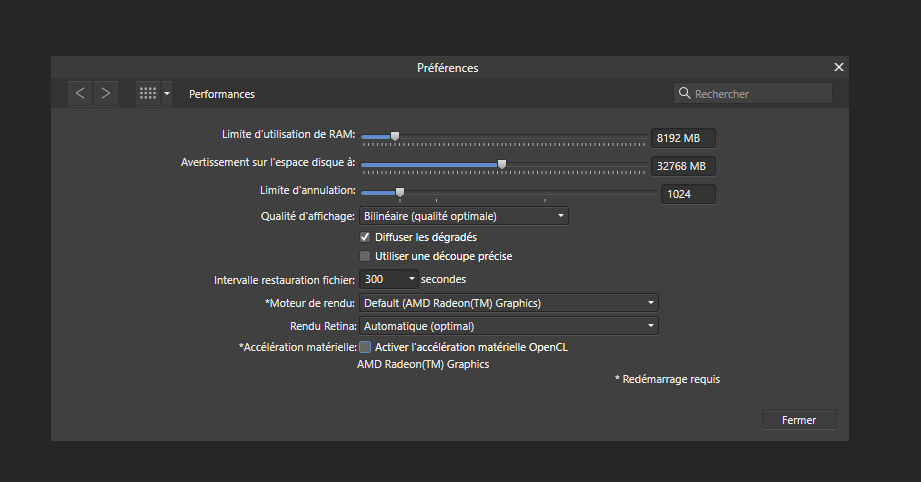Screen dimensions: 921x482
Task: Enable OpenCL hardware acceleration checkbox
Action: click(365, 347)
